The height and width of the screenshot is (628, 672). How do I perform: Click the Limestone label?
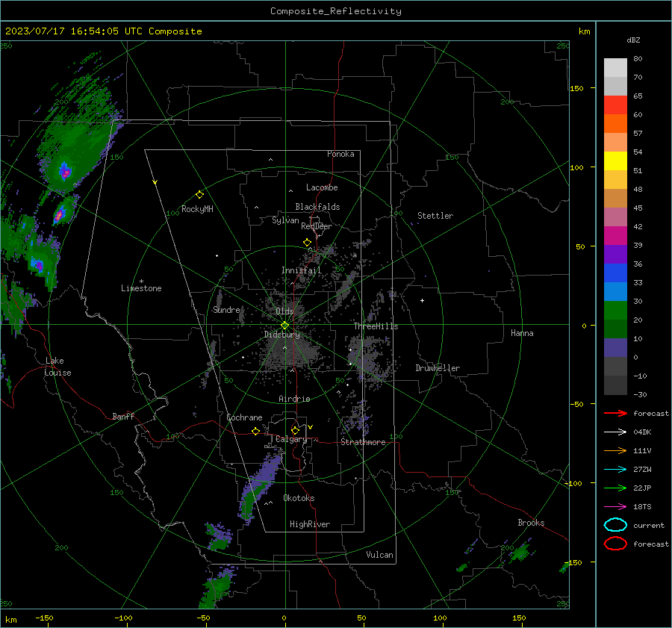click(141, 288)
